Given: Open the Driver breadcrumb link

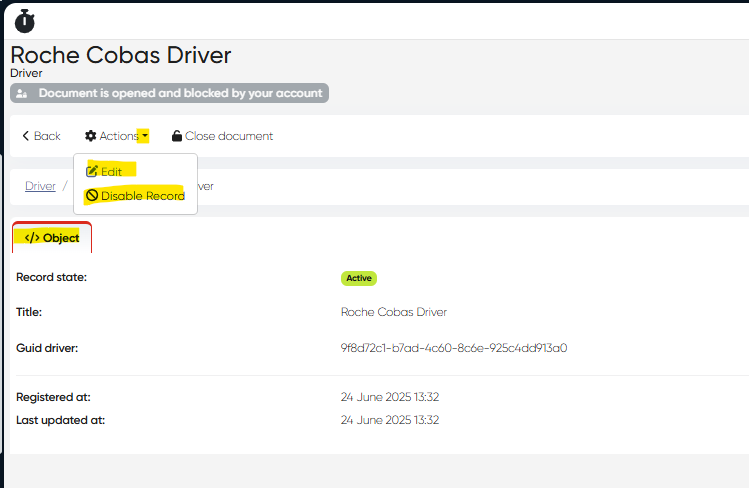Looking at the screenshot, I should 40,186.
